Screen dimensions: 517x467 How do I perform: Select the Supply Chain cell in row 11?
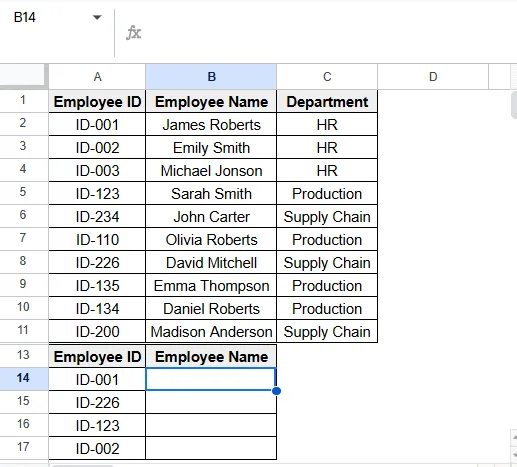327,331
